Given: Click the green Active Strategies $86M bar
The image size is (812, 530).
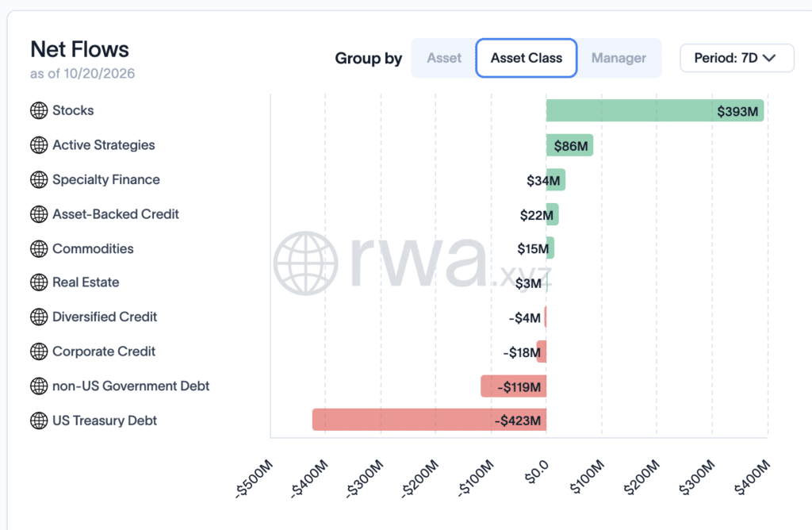Looking at the screenshot, I should pyautogui.click(x=569, y=145).
